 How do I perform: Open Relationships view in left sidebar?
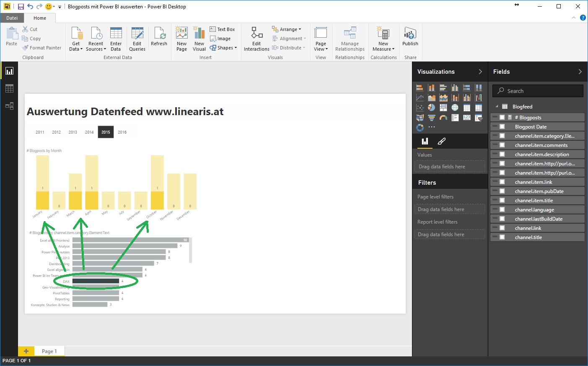(9, 106)
